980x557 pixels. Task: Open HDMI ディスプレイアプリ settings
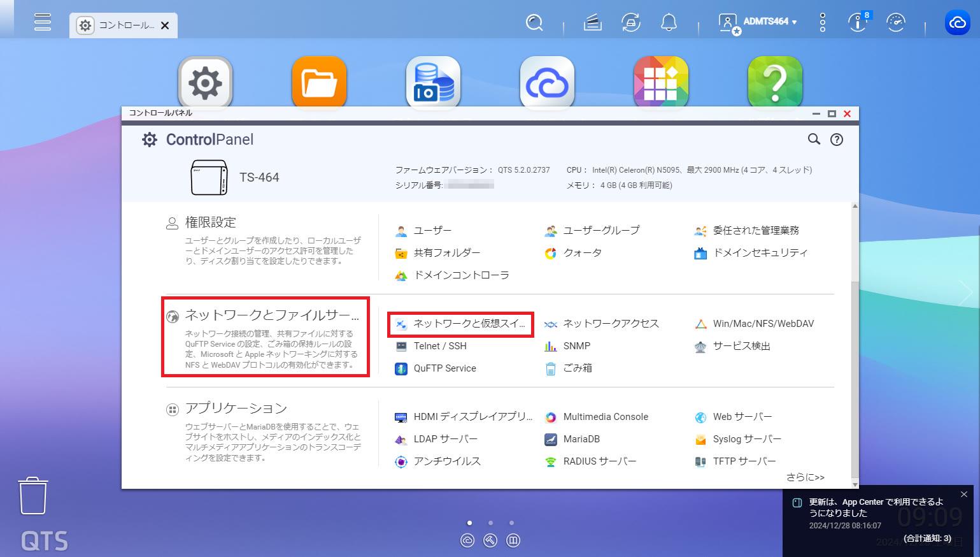(x=464, y=417)
